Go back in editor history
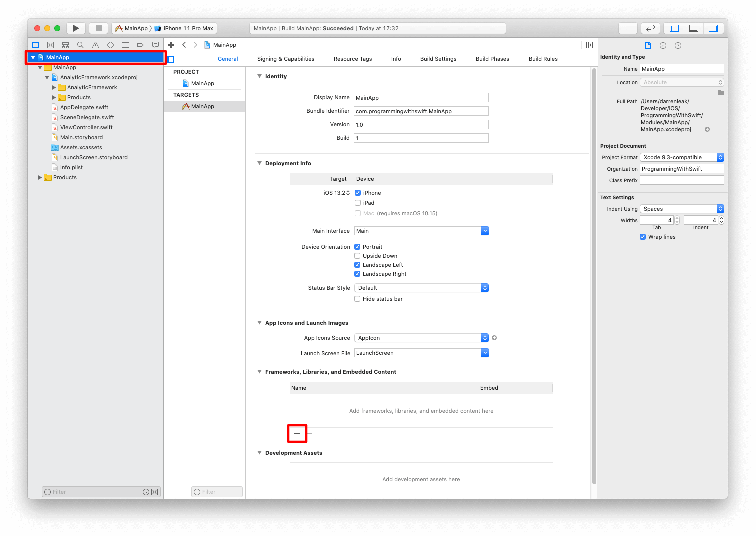The width and height of the screenshot is (756, 536). pos(184,45)
